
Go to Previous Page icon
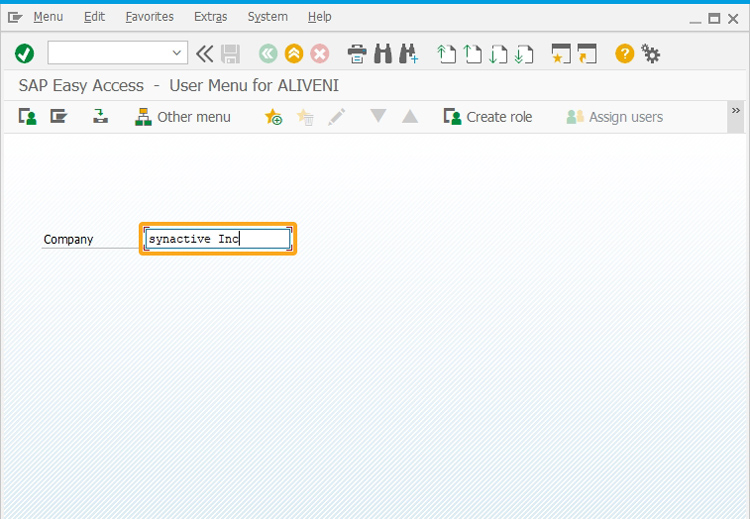click(473, 54)
